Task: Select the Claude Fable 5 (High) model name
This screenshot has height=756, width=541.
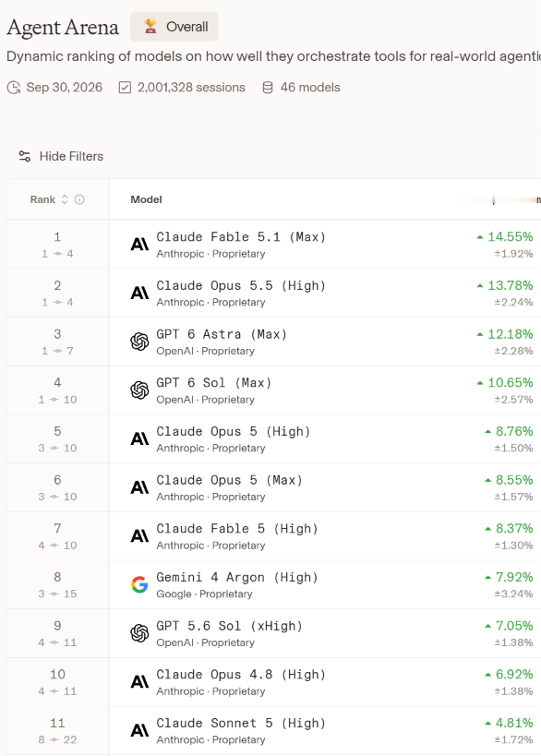Action: (x=237, y=529)
